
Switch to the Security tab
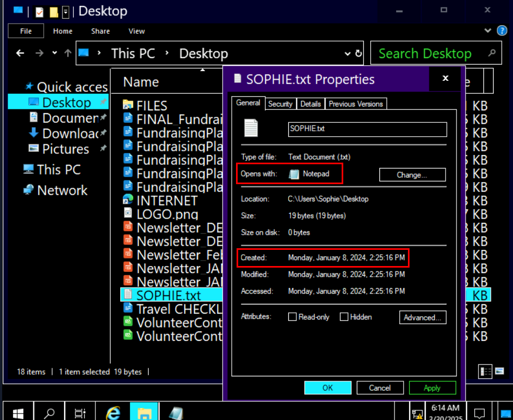[x=280, y=104]
